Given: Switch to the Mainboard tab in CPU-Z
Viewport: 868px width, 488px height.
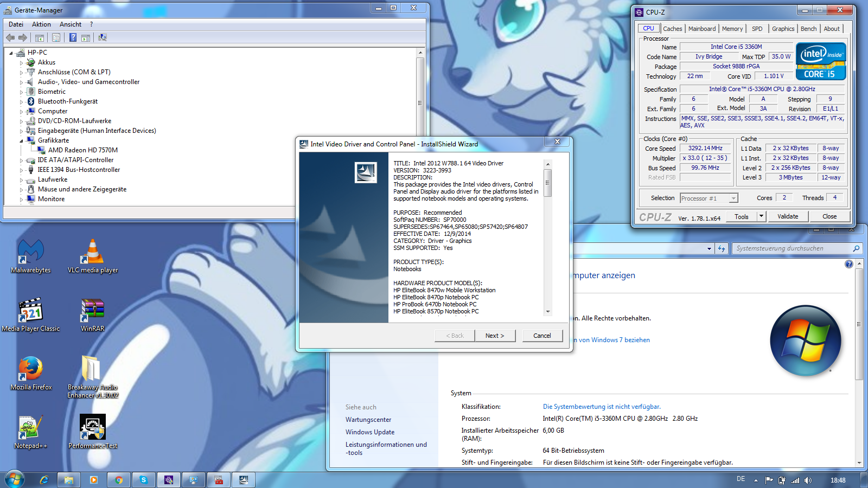Looking at the screenshot, I should pyautogui.click(x=702, y=29).
